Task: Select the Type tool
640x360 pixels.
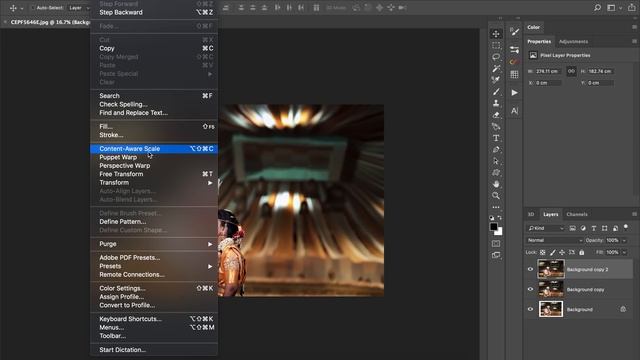Action: 496,138
